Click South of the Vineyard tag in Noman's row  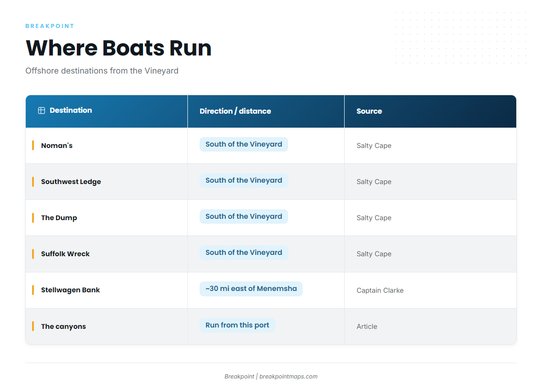point(244,144)
